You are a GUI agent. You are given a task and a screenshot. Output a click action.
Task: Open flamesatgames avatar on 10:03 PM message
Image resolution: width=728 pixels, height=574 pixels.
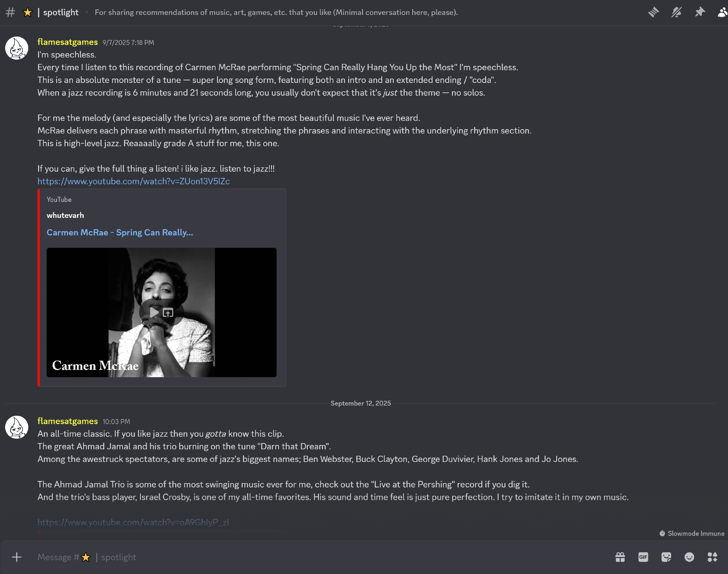pos(17,427)
